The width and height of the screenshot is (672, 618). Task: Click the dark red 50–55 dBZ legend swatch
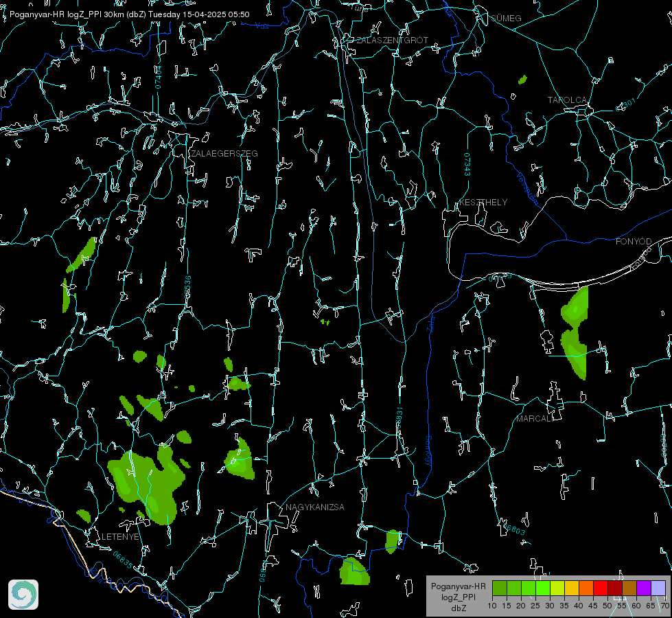614,588
